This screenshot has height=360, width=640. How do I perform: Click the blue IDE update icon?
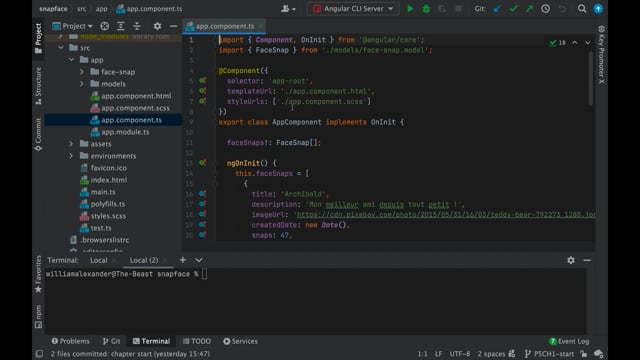(x=598, y=9)
